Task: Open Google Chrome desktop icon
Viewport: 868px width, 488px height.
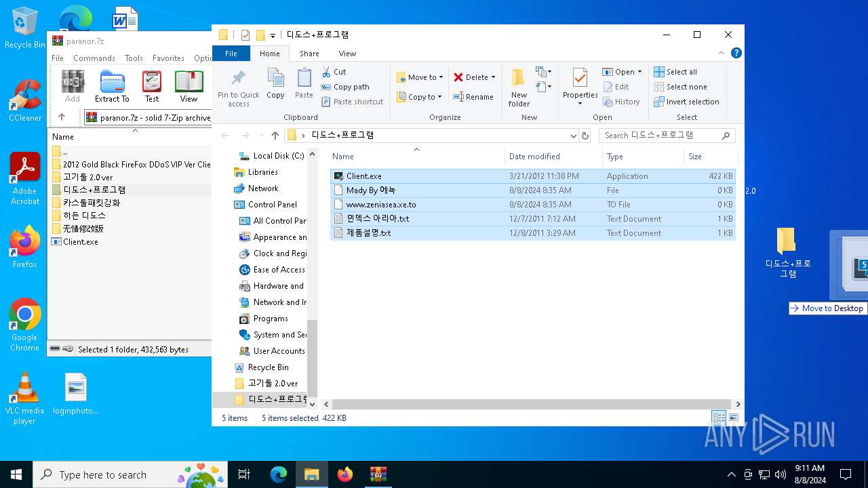Action: (x=24, y=325)
